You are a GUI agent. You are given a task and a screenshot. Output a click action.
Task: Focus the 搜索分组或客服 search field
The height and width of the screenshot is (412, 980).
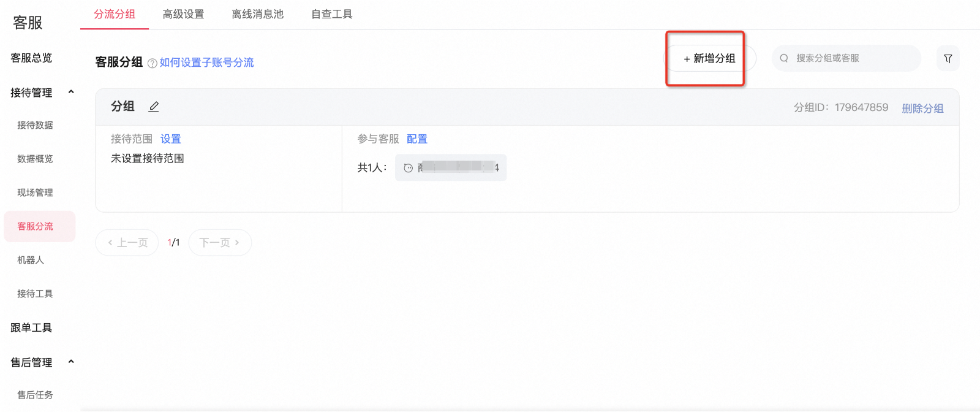pos(846,58)
